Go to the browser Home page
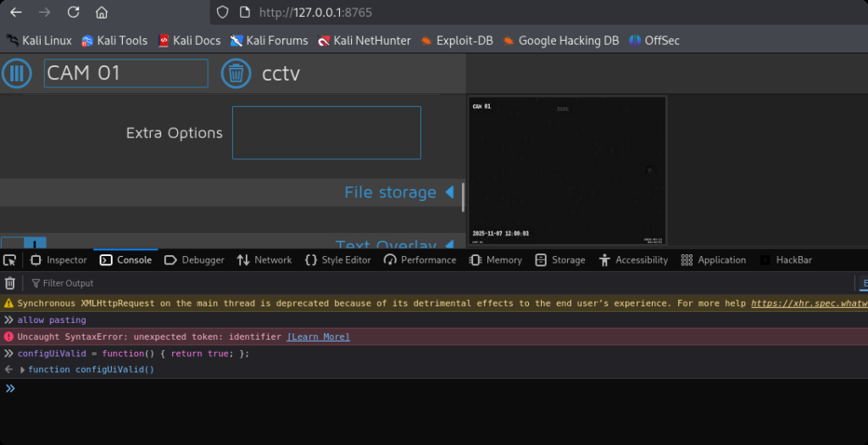This screenshot has height=445, width=868. (x=102, y=13)
